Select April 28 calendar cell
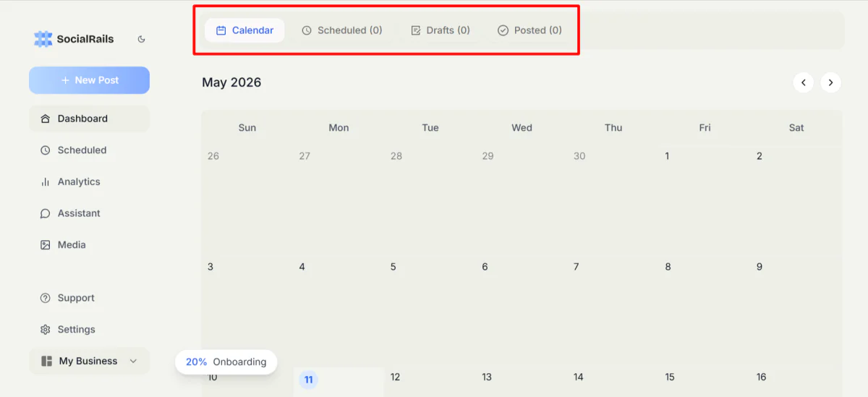Viewport: 868px width, 397px height. pyautogui.click(x=430, y=201)
